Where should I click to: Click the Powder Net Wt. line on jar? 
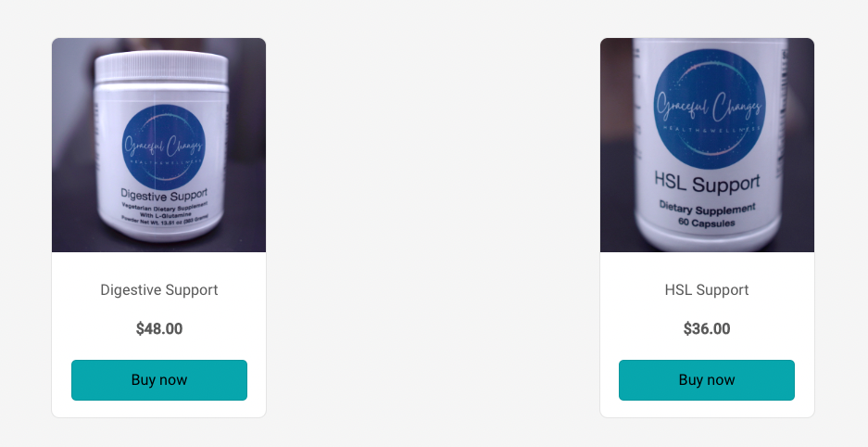(164, 219)
